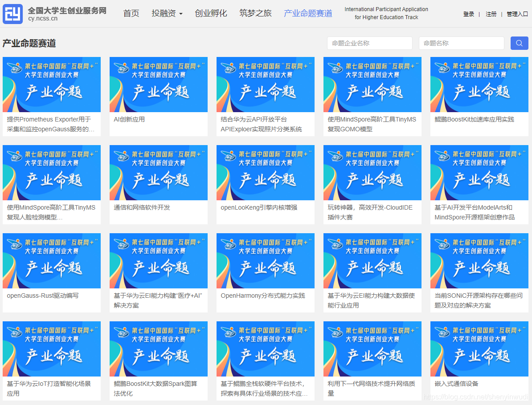532x405 pixels.
Task: Click the 全国大学生创业服务网 site title
Action: tap(67, 11)
